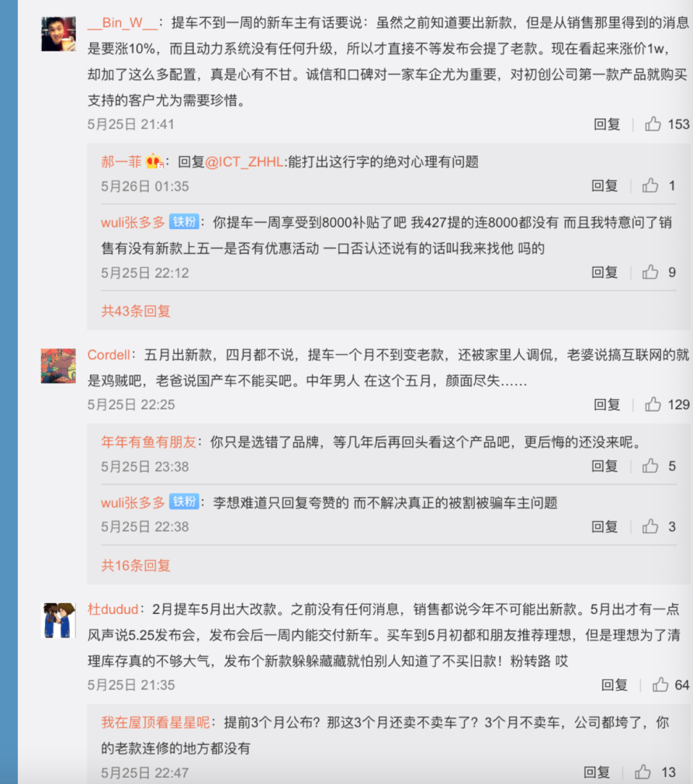Reply to Cordell's comment

point(607,405)
